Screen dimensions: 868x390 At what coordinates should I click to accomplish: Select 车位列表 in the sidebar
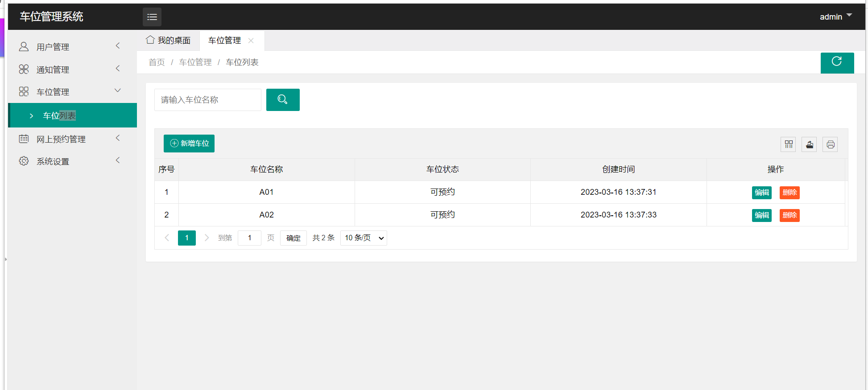coord(59,116)
